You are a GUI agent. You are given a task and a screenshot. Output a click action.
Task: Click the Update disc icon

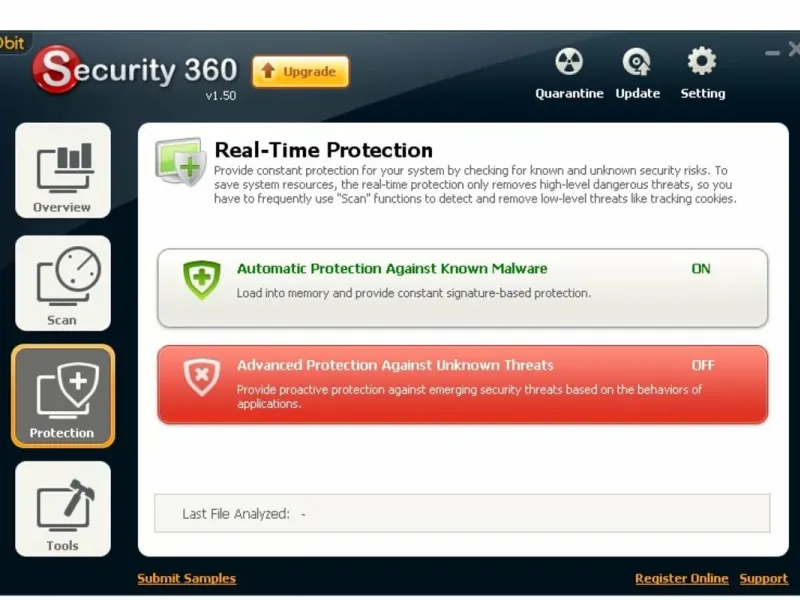point(637,64)
